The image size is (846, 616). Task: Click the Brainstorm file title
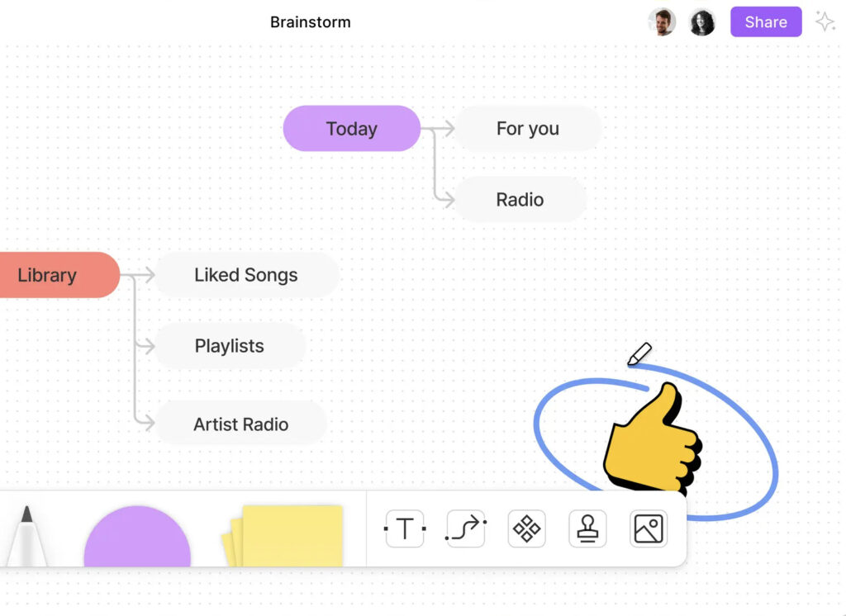(311, 22)
